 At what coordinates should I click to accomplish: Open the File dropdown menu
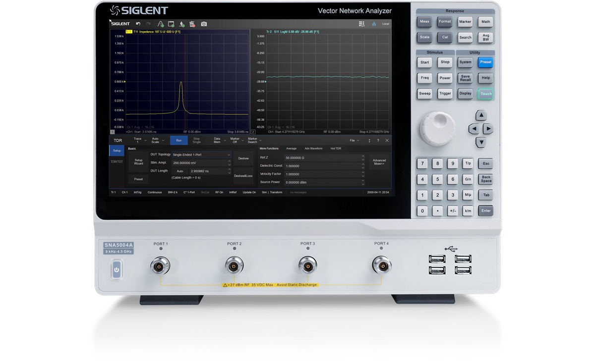[355, 141]
